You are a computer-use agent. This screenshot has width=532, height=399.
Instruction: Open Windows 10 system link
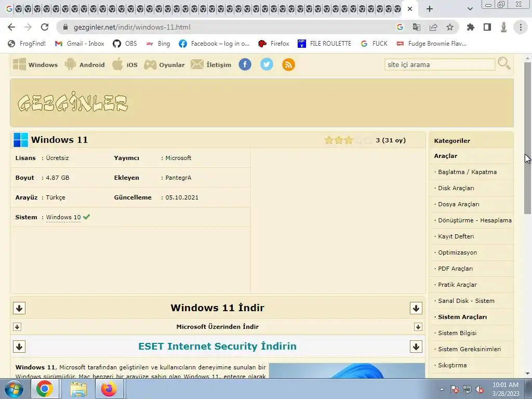(x=63, y=217)
